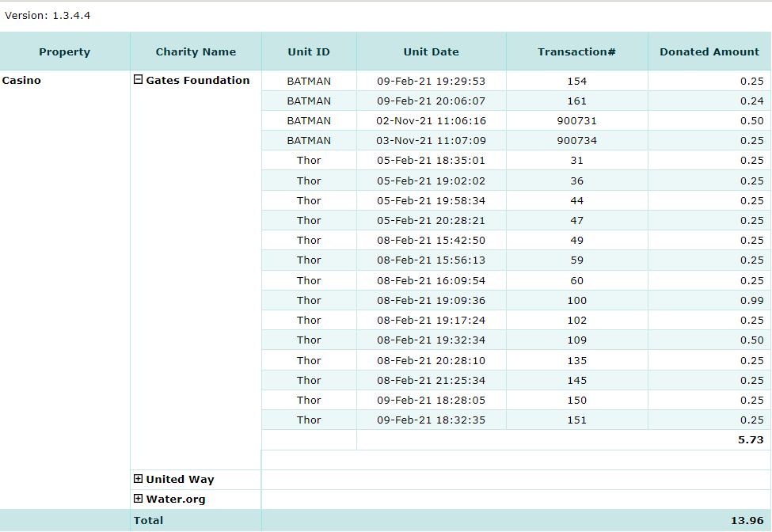Select the 0.99 donated amount cell

click(x=751, y=301)
